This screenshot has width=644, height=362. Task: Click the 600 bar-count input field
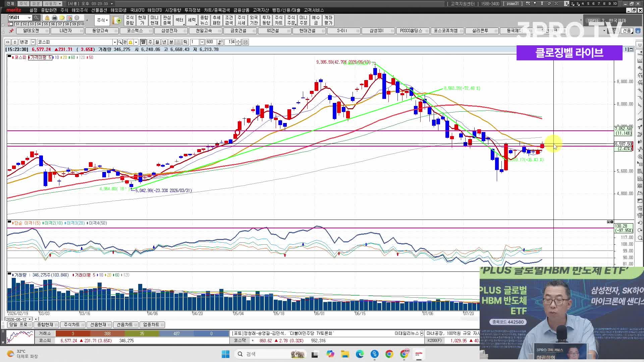pyautogui.click(x=211, y=42)
